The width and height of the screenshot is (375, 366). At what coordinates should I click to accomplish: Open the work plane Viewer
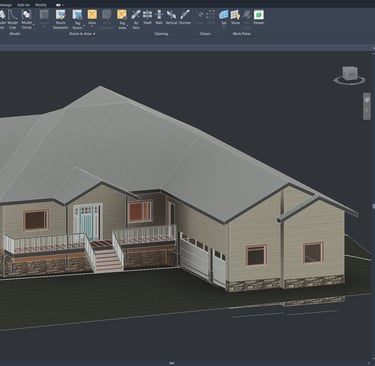pyautogui.click(x=259, y=17)
